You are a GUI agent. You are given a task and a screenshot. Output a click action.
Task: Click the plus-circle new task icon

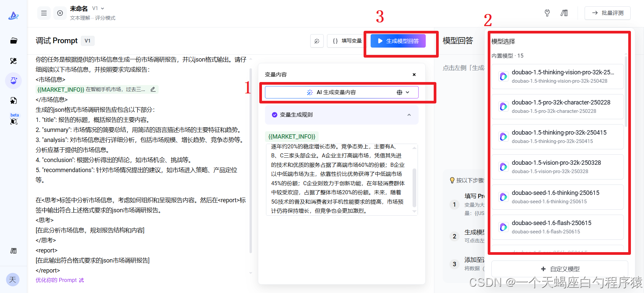(x=60, y=13)
